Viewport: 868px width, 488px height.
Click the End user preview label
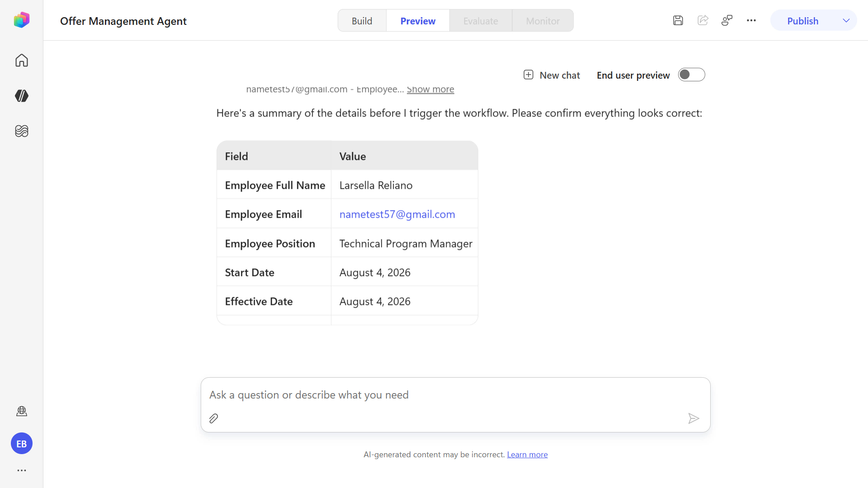(633, 75)
